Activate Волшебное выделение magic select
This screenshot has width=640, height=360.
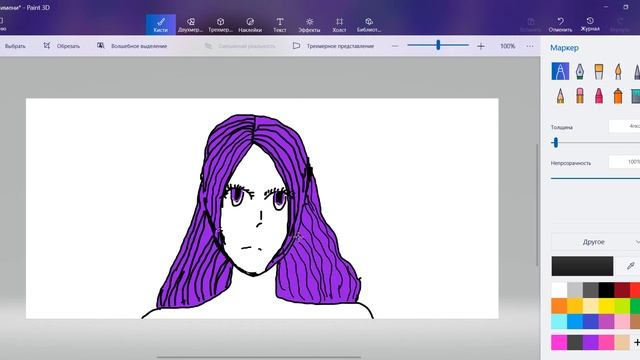pyautogui.click(x=132, y=46)
